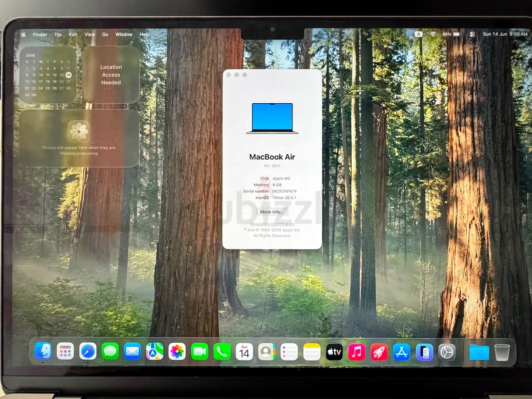Click the serial number NK2X7NFWT9
Image resolution: width=532 pixels, height=399 pixels.
click(x=284, y=191)
